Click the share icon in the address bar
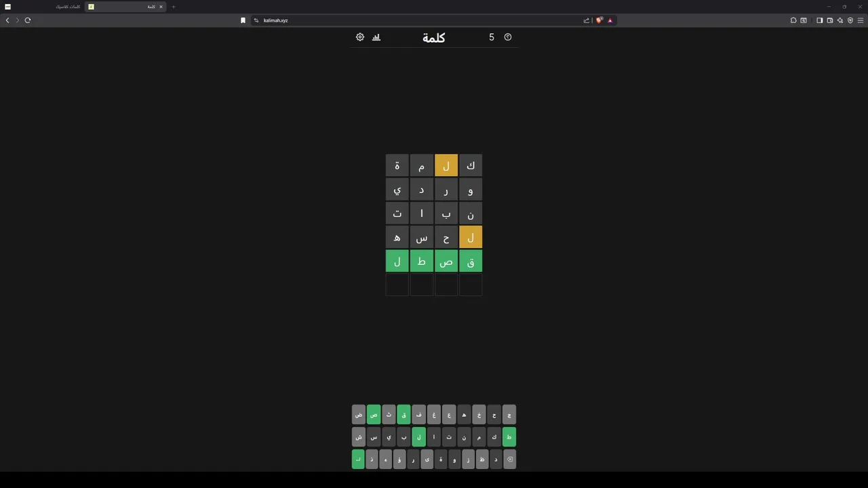 tap(587, 20)
